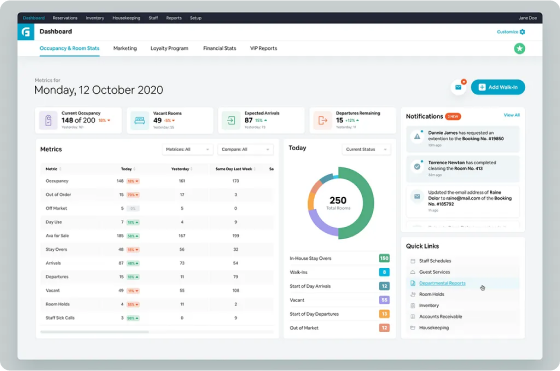
Task: Open the Reservations menu in top bar
Action: click(65, 18)
